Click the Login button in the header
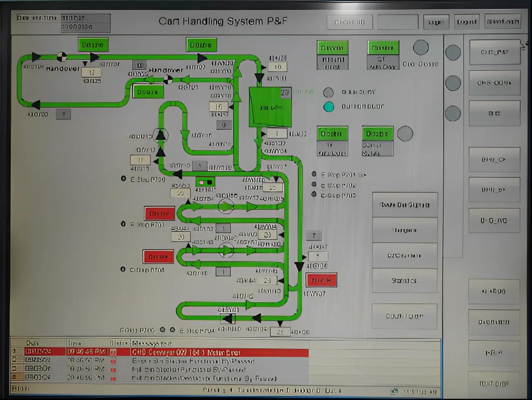The image size is (532, 400). click(x=436, y=22)
